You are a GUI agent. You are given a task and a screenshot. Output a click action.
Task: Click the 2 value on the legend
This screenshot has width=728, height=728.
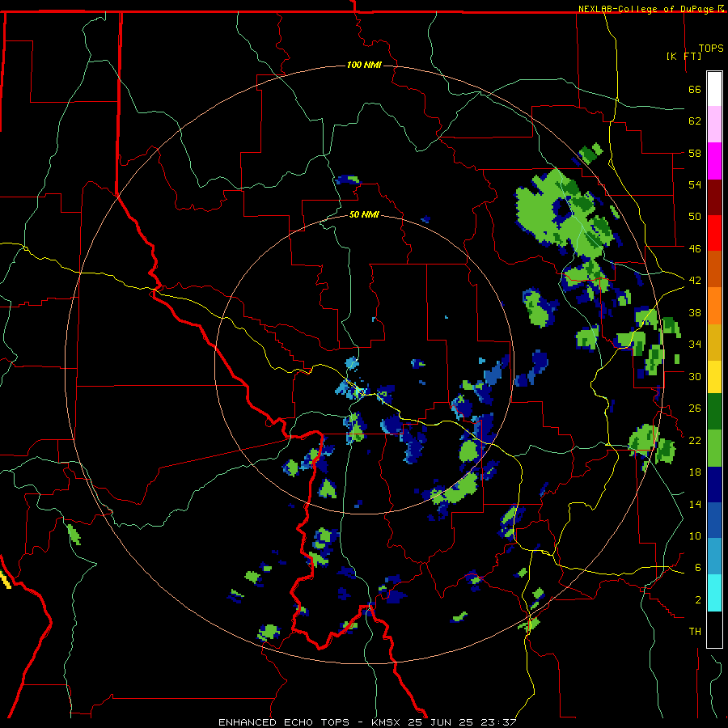coord(697,599)
